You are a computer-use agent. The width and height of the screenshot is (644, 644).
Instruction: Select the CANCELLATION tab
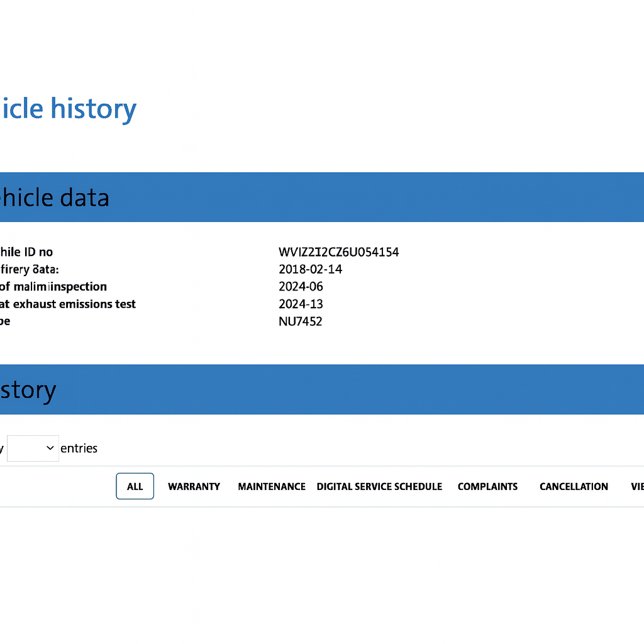tap(574, 486)
